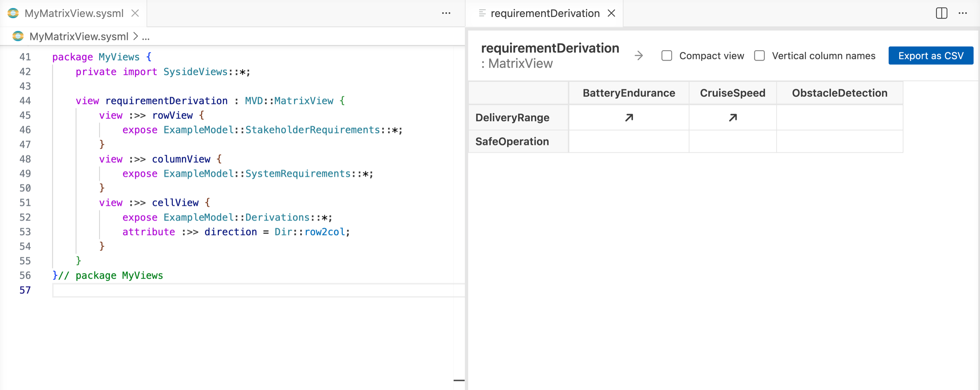Click the ': MatrixView' subtitle in the preview
Image resolution: width=980 pixels, height=390 pixels.
pyautogui.click(x=517, y=63)
